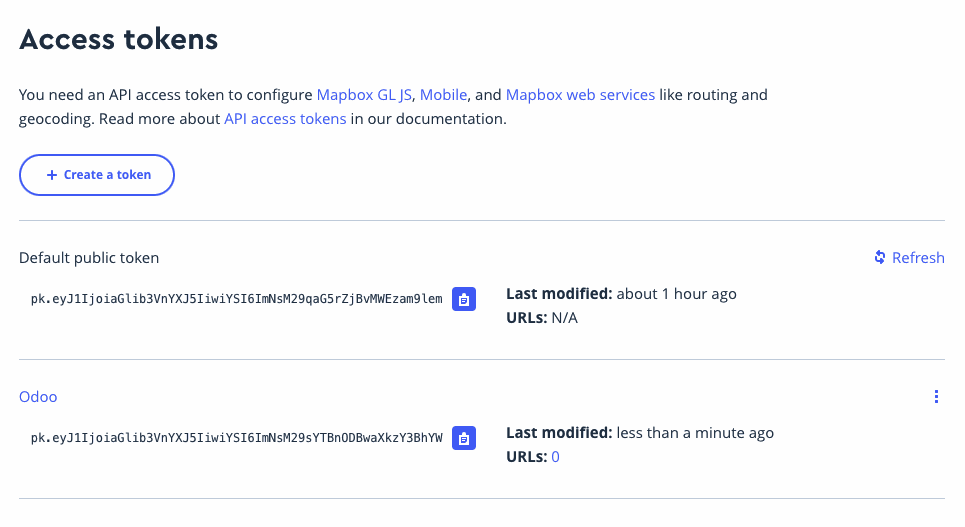The image size is (965, 527).
Task: Open the Odoo token options kebab menu
Action: coord(936,396)
